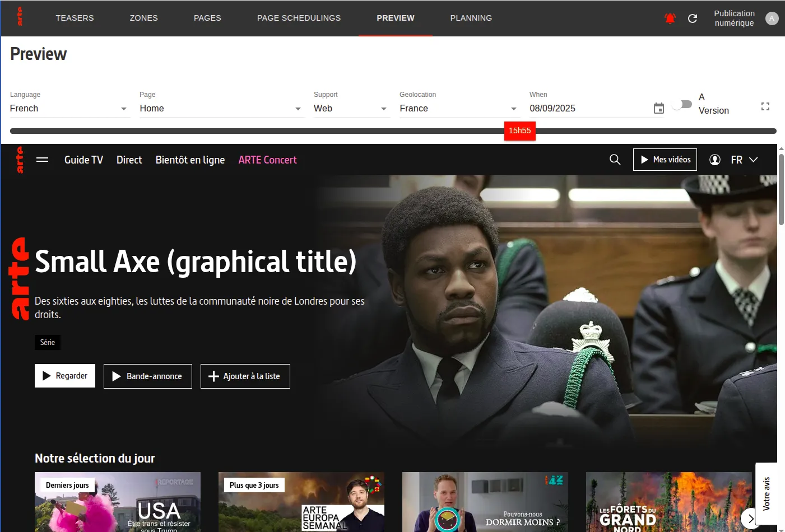Click the 15h55 time slider handle
The image size is (785, 532).
coord(520,130)
